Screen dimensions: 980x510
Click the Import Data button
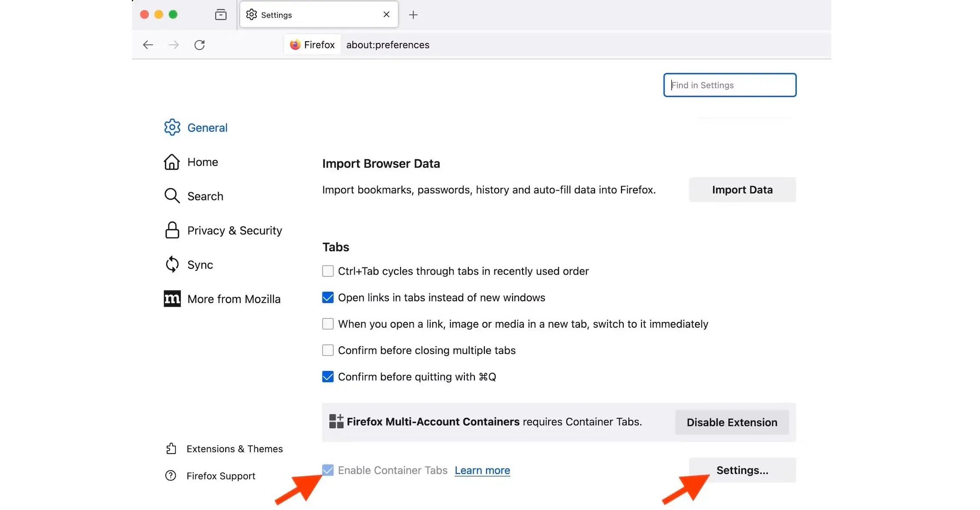pos(742,190)
